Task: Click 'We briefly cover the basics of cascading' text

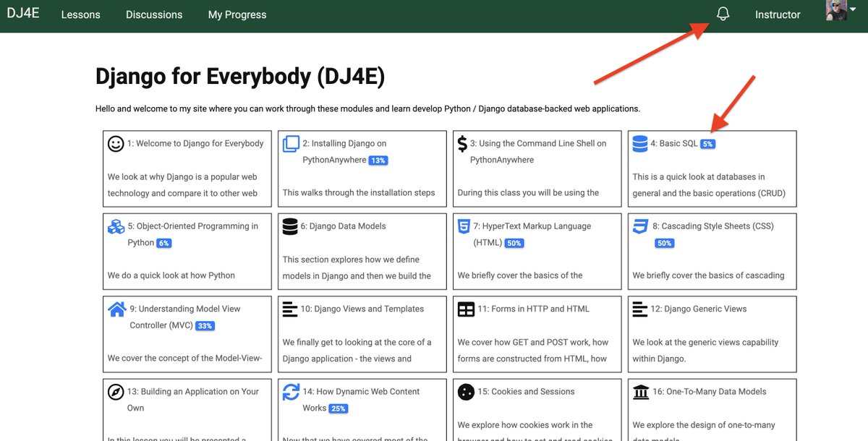Action: point(709,275)
